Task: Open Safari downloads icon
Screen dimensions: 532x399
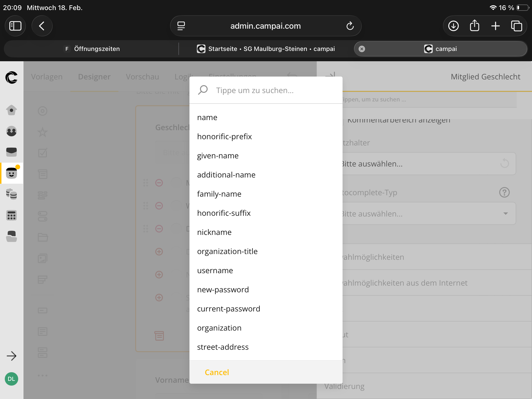Action: pyautogui.click(x=453, y=26)
